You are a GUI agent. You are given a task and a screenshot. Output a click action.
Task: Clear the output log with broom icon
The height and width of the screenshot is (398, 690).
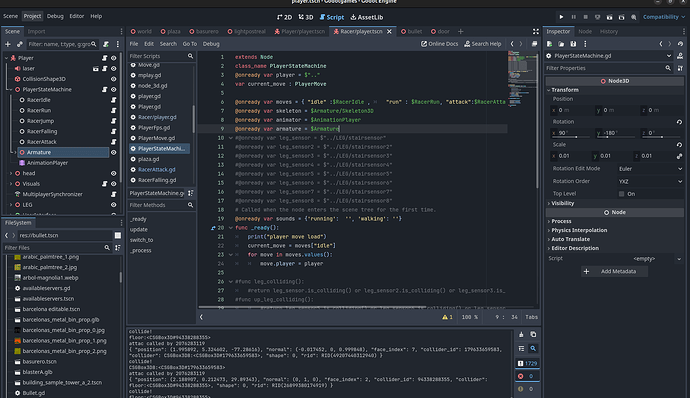click(521, 335)
